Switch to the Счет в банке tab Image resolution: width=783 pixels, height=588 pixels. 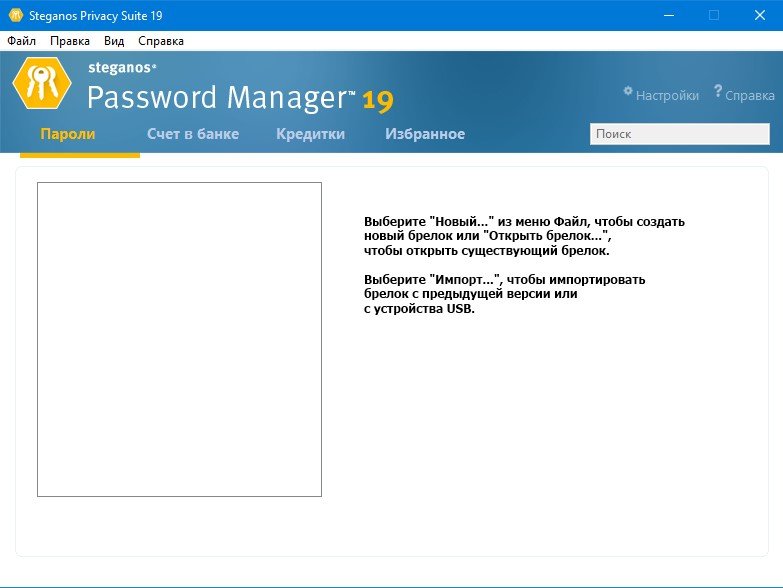193,134
